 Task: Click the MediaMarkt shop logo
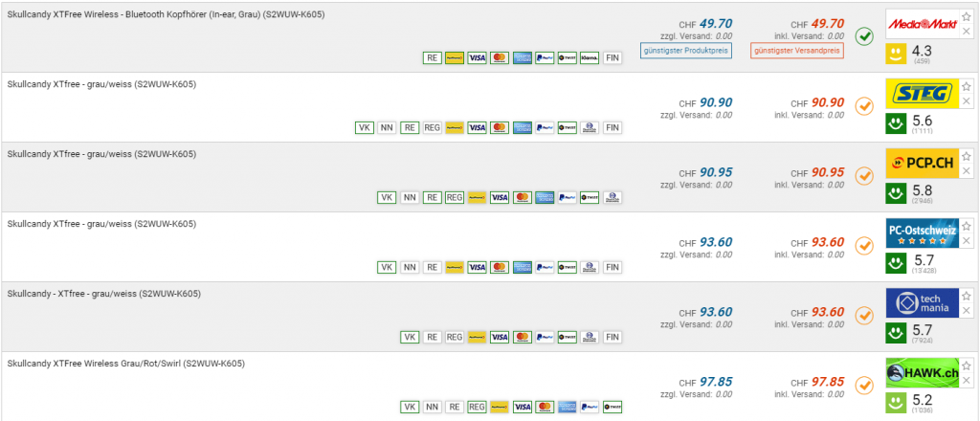pyautogui.click(x=921, y=25)
